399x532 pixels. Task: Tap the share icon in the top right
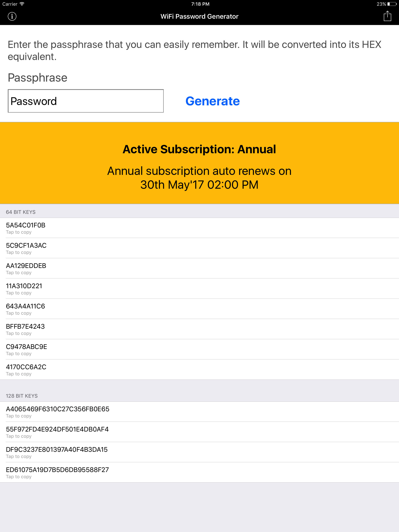pos(387,16)
